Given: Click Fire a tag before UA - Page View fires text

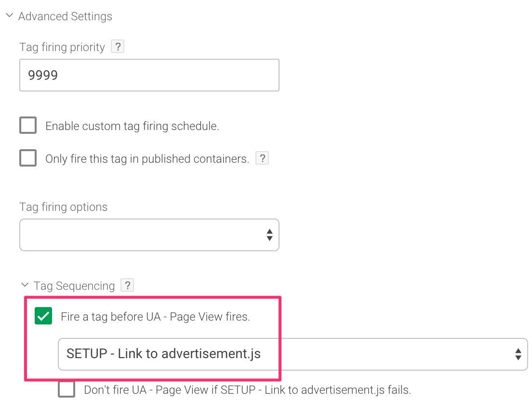Looking at the screenshot, I should [155, 317].
